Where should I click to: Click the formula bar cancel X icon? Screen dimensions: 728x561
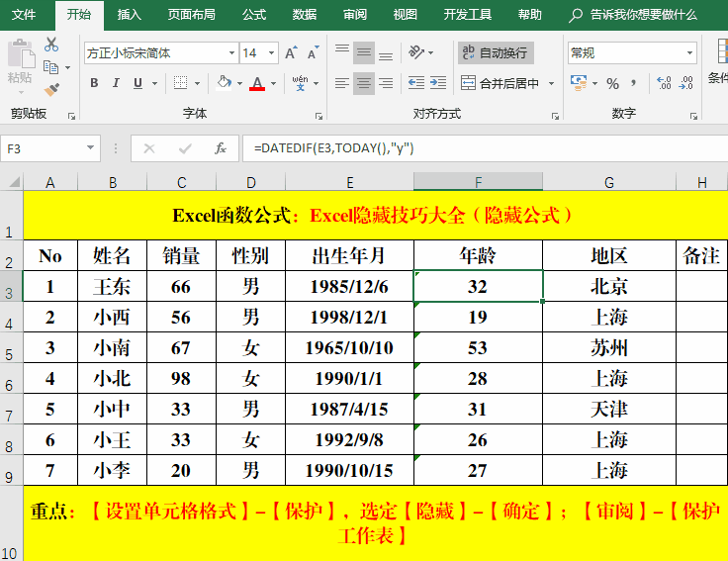[149, 148]
